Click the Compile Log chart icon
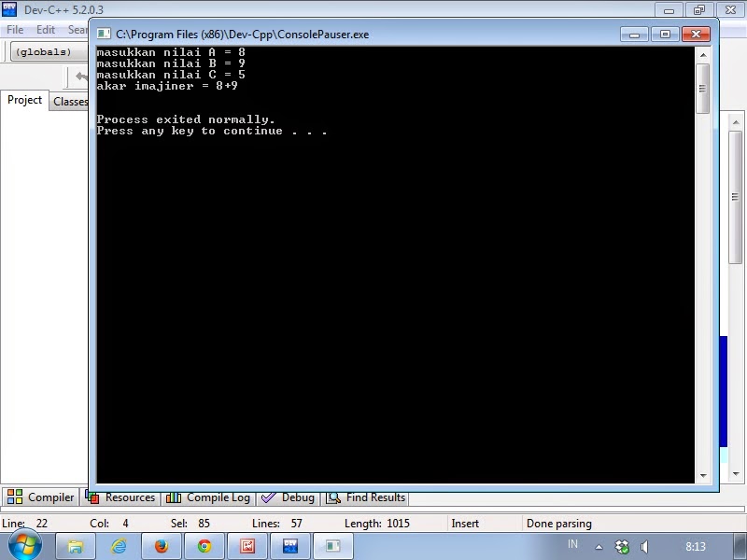Image resolution: width=747 pixels, height=560 pixels. 174,497
